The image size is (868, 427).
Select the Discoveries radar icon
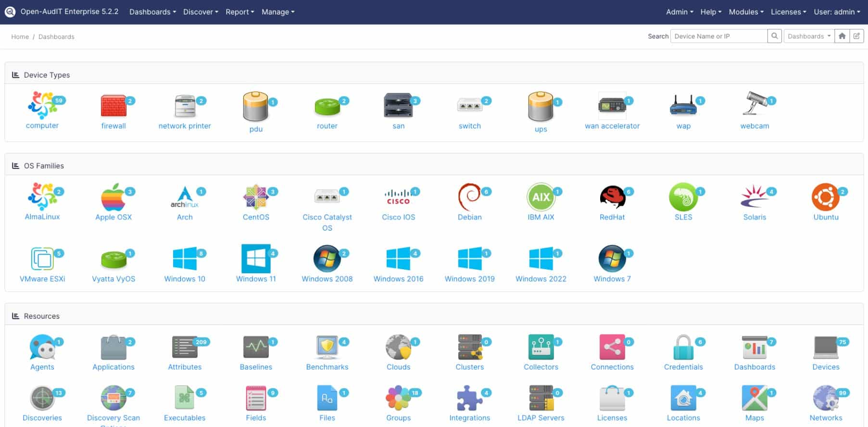[42, 398]
